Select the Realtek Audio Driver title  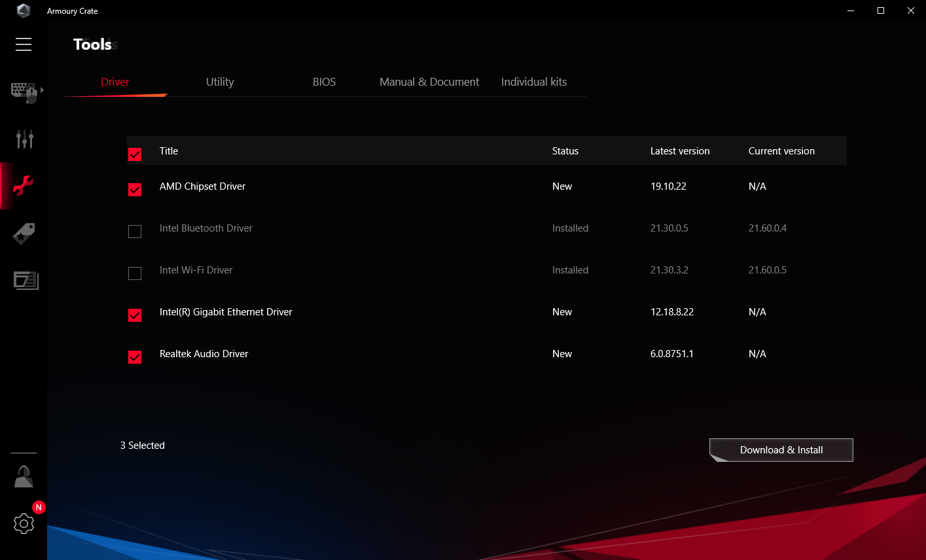pyautogui.click(x=204, y=354)
